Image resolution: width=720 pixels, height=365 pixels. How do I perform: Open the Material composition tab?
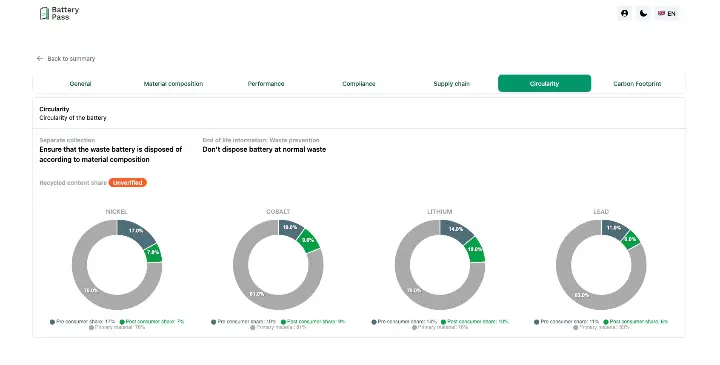point(173,84)
